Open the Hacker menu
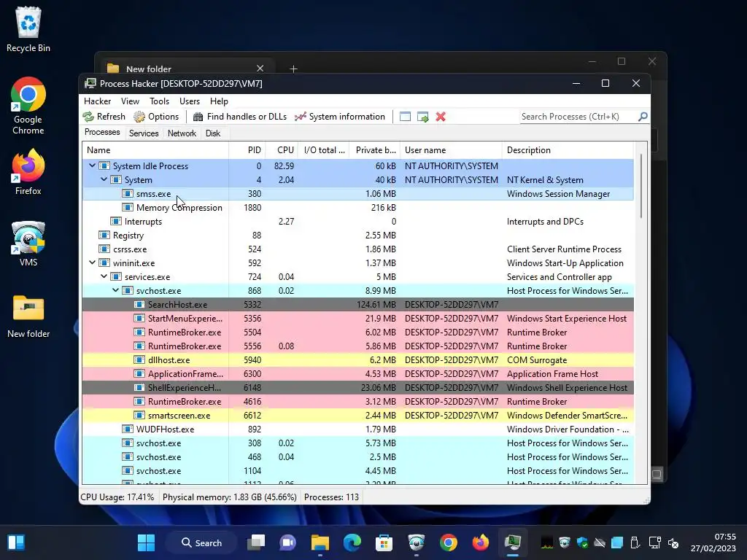Screen dimensions: 747x560 click(97, 101)
